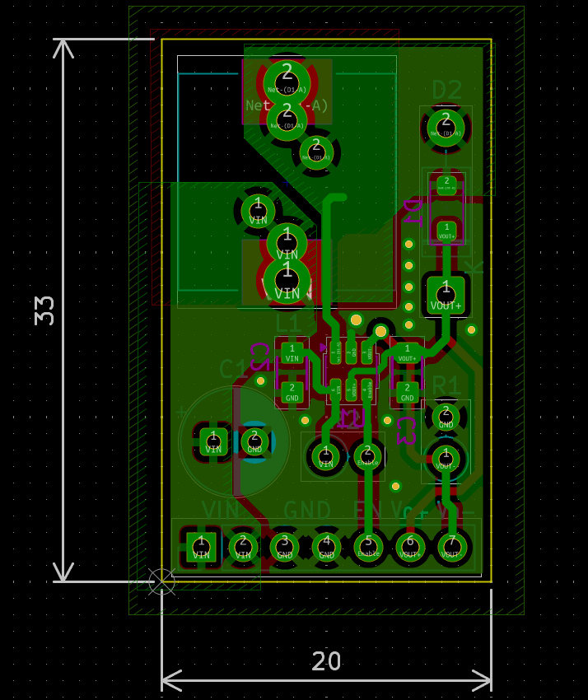Select pad 1 VIN of bottom pin header
Viewport: 588px width, 700px height.
pyautogui.click(x=201, y=546)
